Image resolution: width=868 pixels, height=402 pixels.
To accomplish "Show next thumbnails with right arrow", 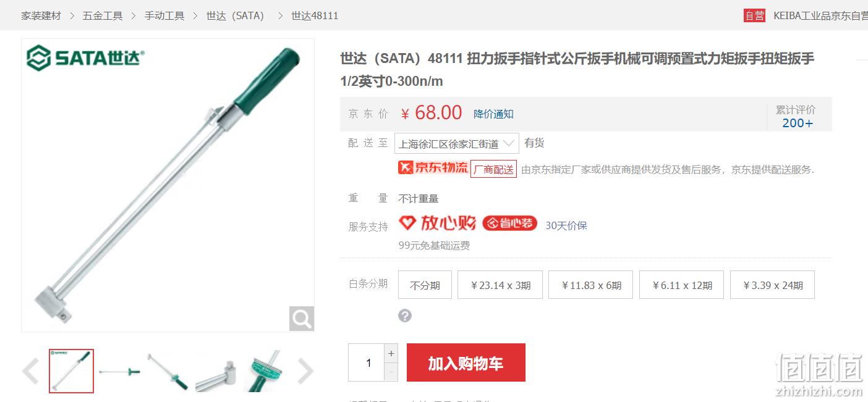I will tap(305, 371).
